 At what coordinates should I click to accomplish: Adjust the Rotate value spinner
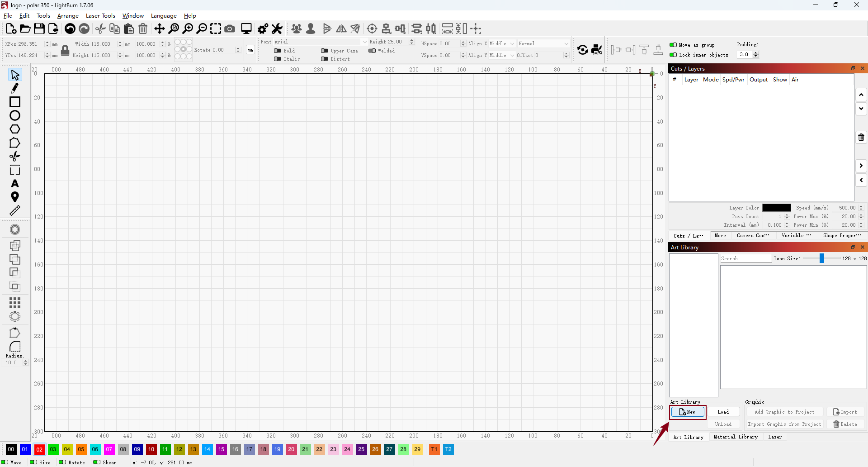pos(238,50)
